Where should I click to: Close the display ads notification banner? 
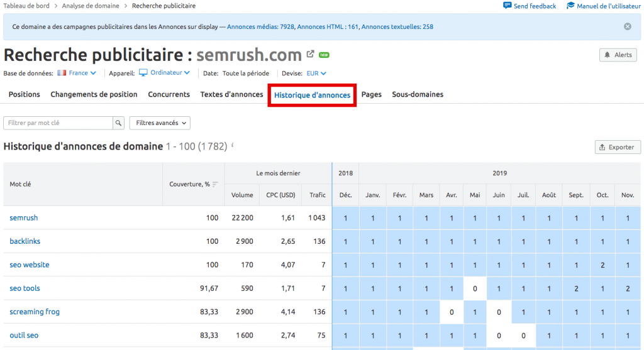[628, 26]
